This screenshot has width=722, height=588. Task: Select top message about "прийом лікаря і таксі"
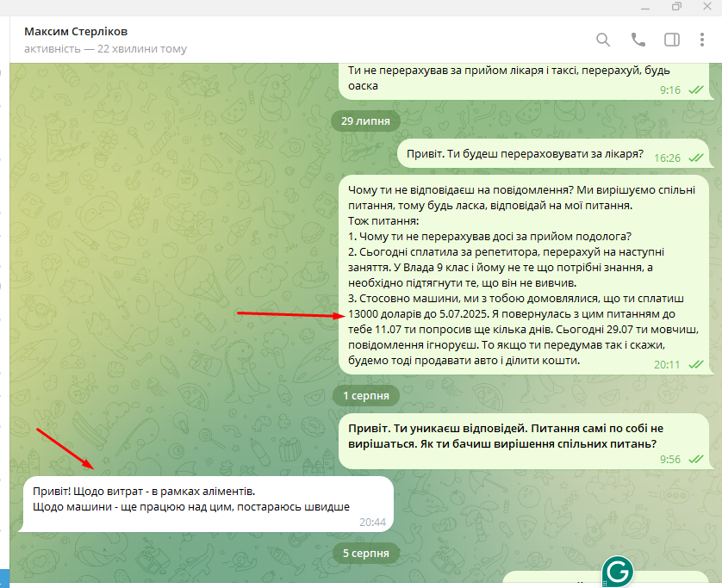pyautogui.click(x=524, y=80)
